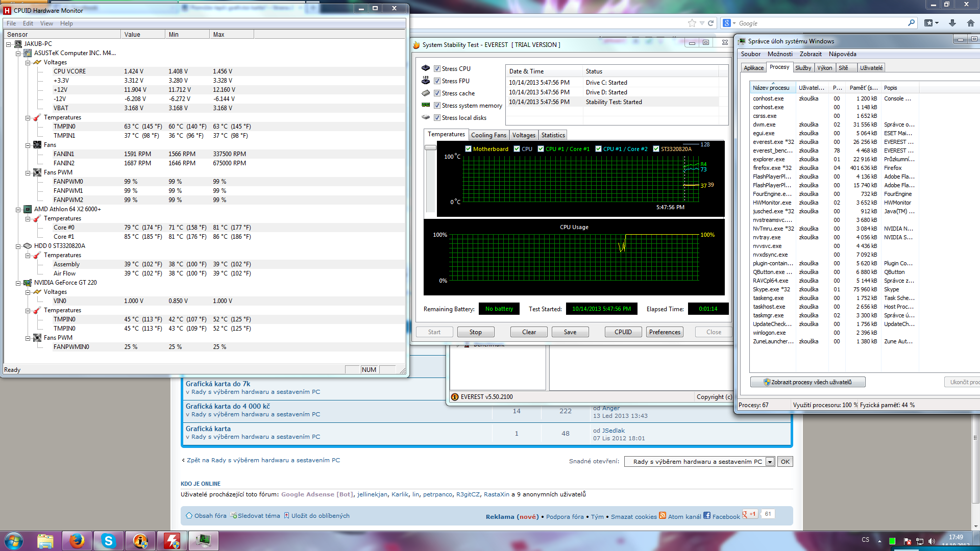Click the Stress FPU icon
Screen dimensions: 980x551
426,81
